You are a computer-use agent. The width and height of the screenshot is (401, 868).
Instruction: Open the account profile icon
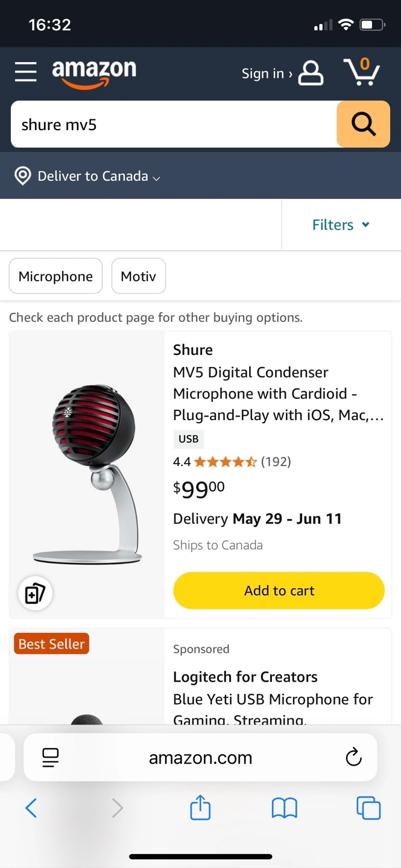311,73
